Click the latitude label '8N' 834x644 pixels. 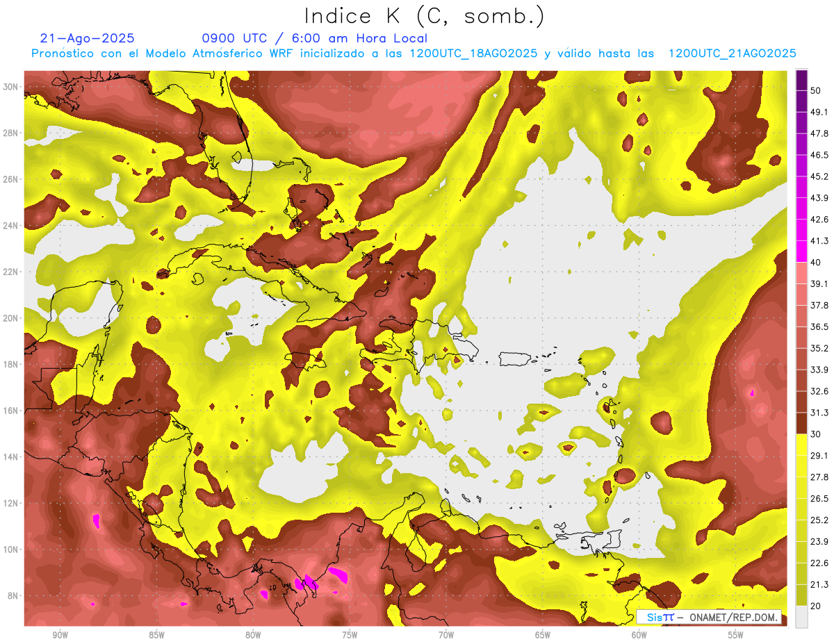click(x=12, y=596)
